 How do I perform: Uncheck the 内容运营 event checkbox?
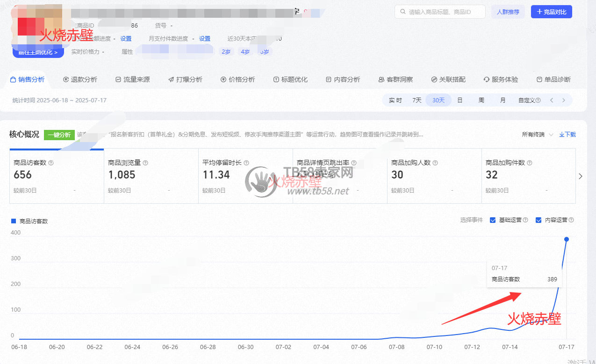(x=539, y=220)
